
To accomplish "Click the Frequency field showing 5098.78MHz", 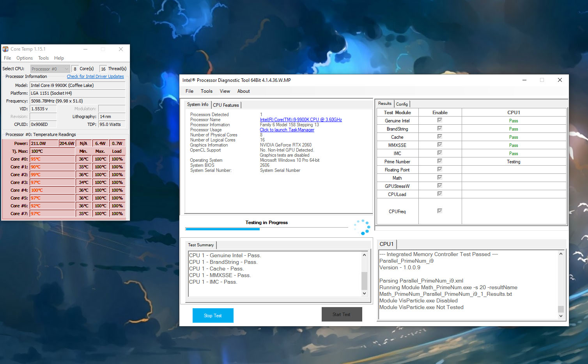I will [x=77, y=101].
